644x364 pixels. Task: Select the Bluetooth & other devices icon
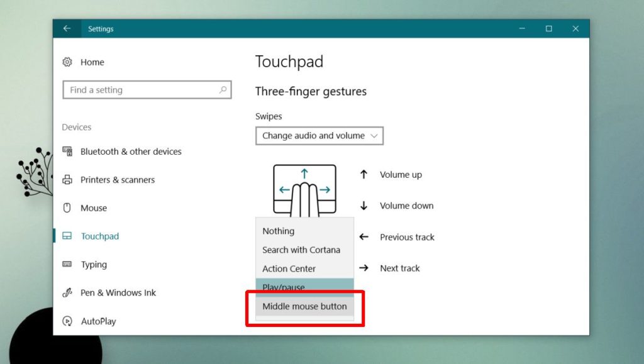(x=67, y=151)
